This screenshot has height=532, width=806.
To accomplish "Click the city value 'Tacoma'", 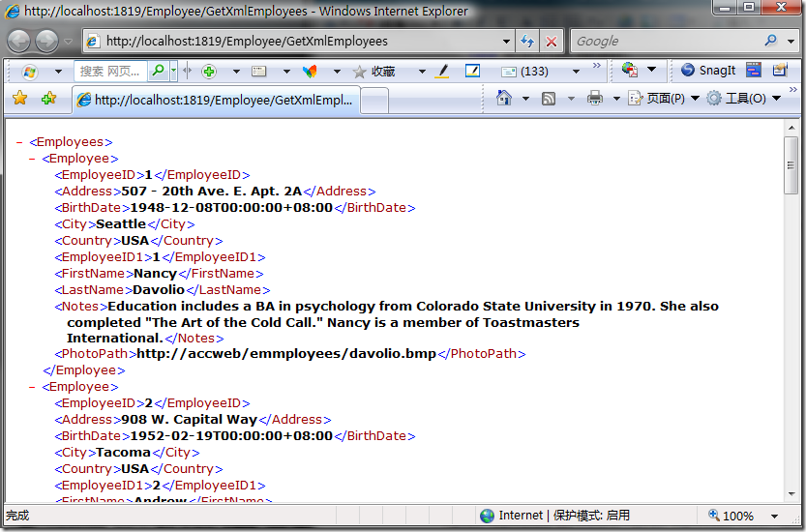I will coord(123,453).
